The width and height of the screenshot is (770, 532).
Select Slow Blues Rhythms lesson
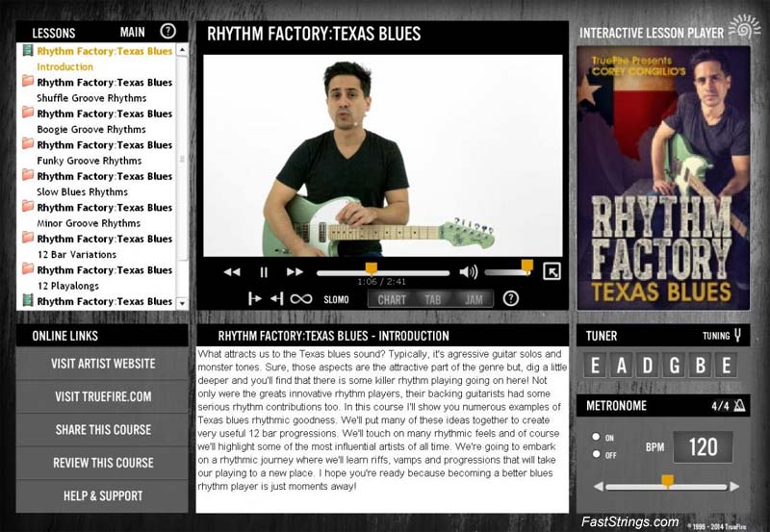(83, 191)
